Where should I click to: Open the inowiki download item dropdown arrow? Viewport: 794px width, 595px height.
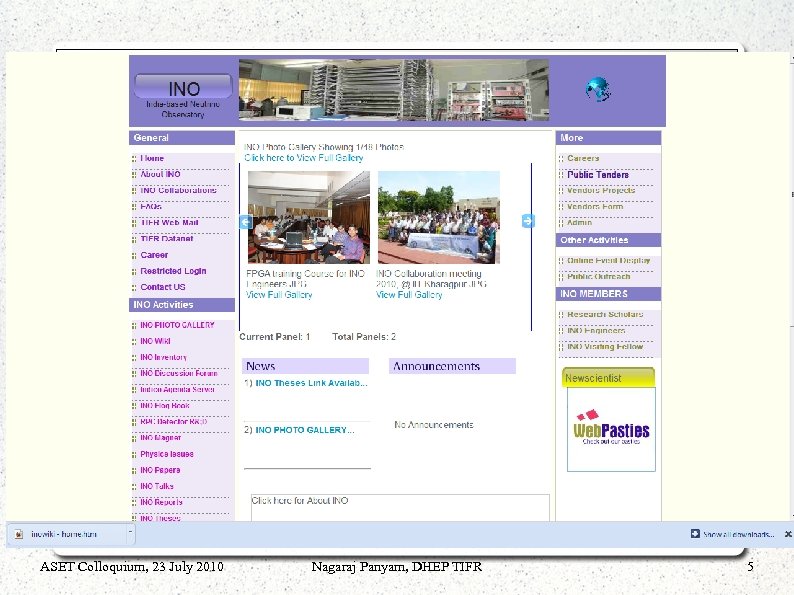(130, 532)
